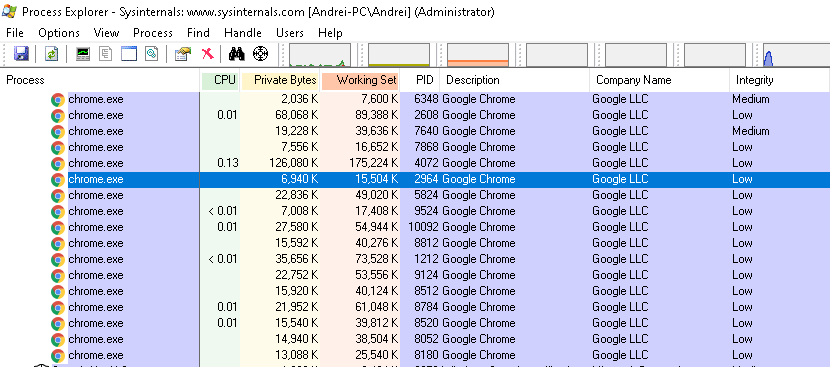The width and height of the screenshot is (830, 367).
Task: Sort by the Company Name column header
Action: pyautogui.click(x=660, y=80)
